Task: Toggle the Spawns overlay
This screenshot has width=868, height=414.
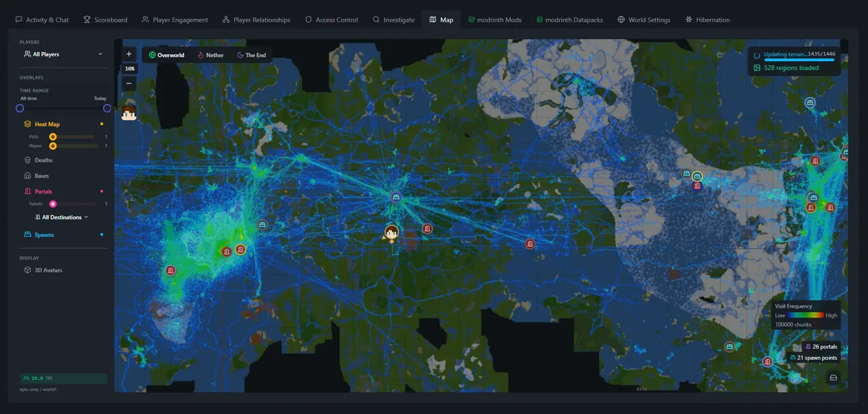Action: [43, 234]
